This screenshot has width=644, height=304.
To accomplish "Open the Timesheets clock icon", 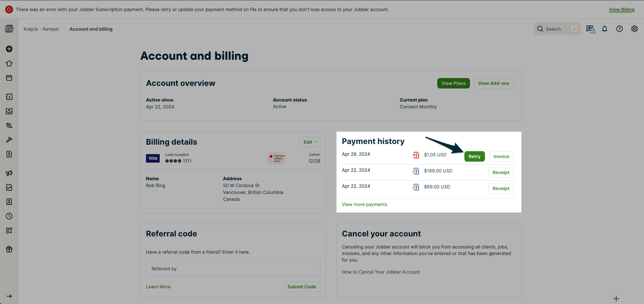I will 9,216.
